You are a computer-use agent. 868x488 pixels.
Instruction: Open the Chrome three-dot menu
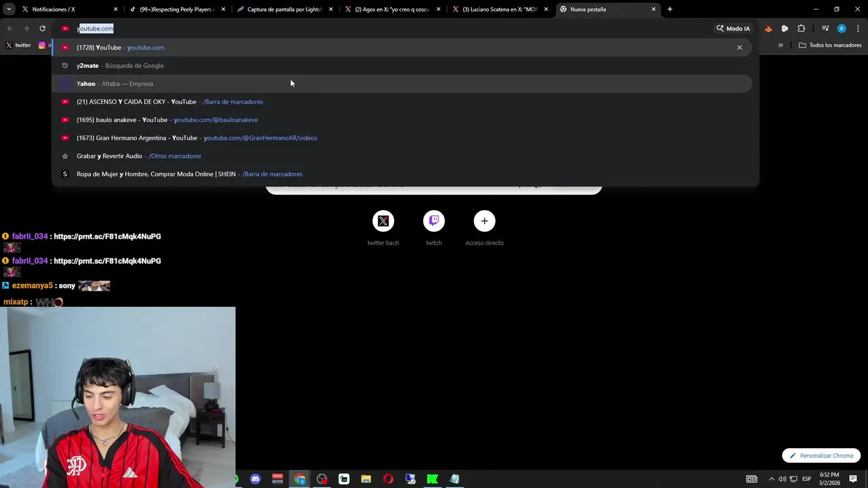(x=858, y=28)
